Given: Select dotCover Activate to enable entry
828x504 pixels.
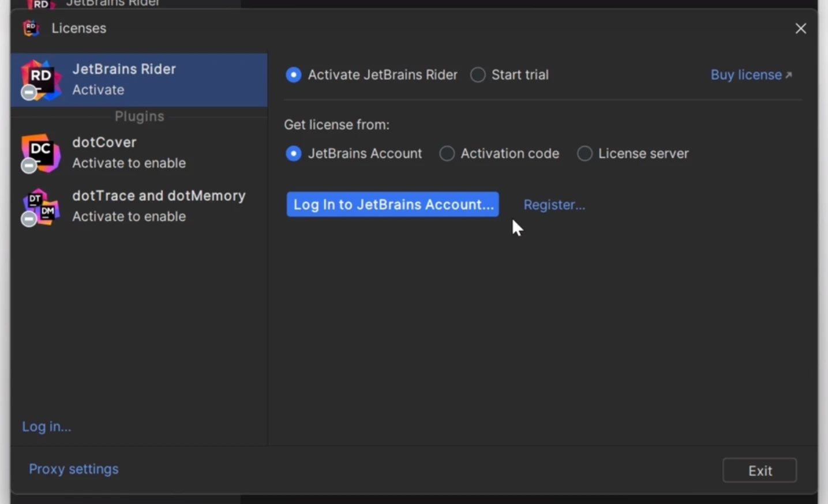Looking at the screenshot, I should point(139,153).
